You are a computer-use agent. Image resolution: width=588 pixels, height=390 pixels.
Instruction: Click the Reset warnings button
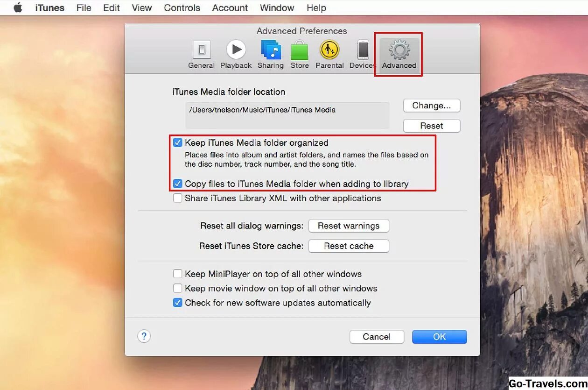[x=349, y=226]
